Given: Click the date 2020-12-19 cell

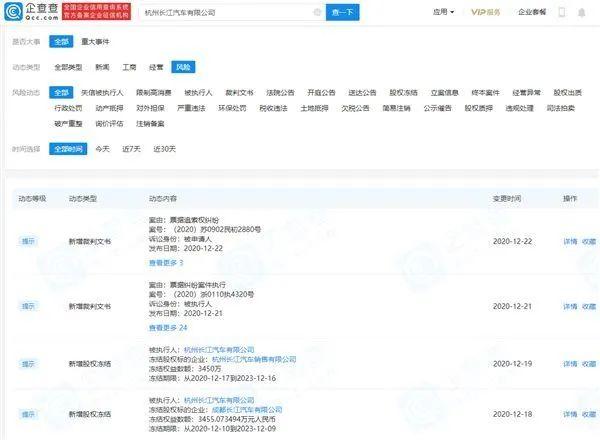Looking at the screenshot, I should click(x=512, y=364).
